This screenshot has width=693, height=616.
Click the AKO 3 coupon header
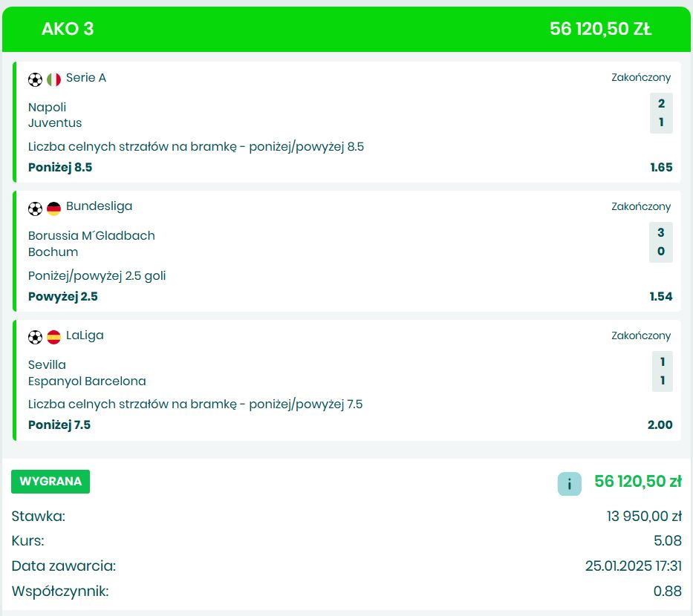click(68, 29)
